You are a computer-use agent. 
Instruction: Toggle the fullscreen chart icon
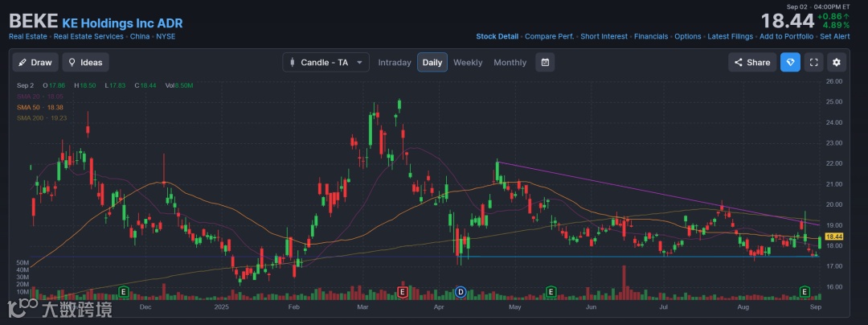click(813, 63)
